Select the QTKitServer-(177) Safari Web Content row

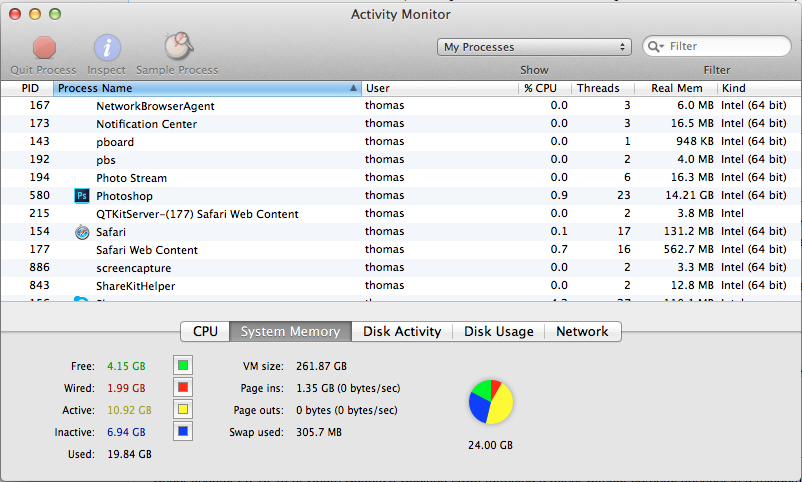tap(401, 213)
